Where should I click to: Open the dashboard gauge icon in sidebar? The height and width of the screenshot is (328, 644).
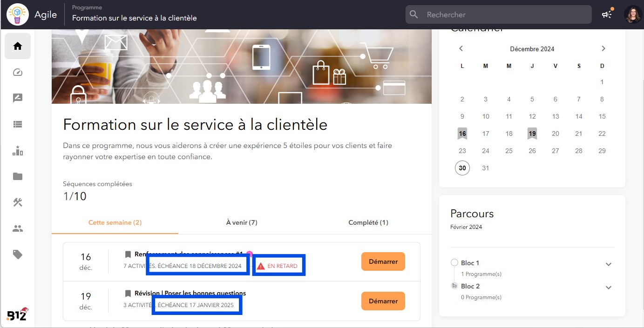[18, 72]
